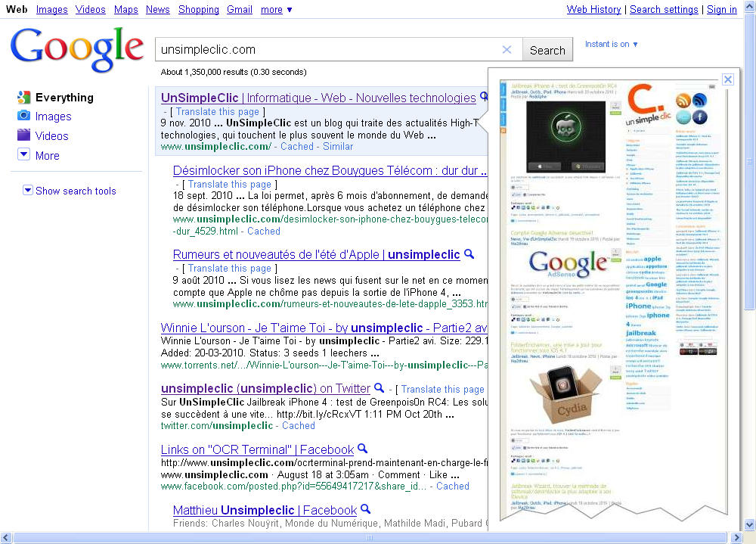Image resolution: width=756 pixels, height=544 pixels.
Task: Open News in the top navigation
Action: (x=158, y=10)
